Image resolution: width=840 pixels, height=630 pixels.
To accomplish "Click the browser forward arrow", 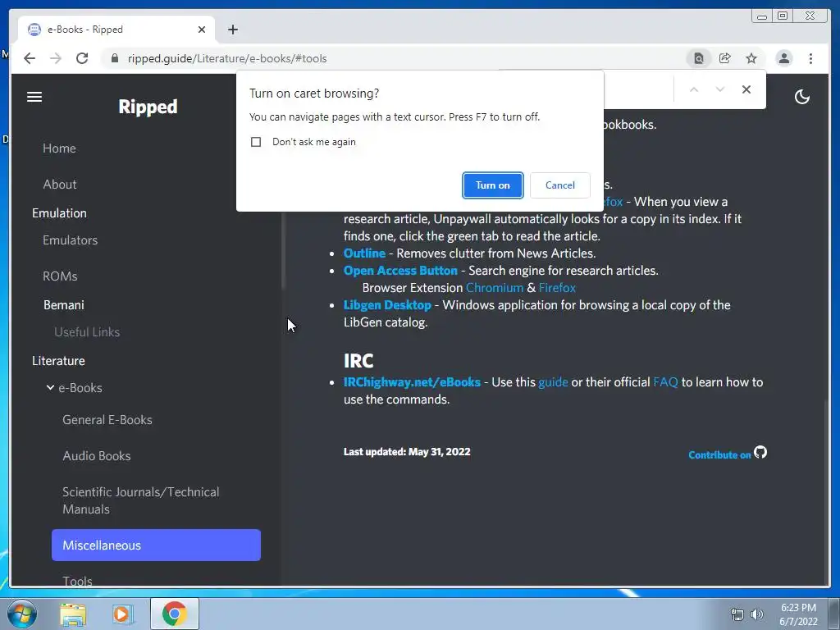I will (56, 58).
